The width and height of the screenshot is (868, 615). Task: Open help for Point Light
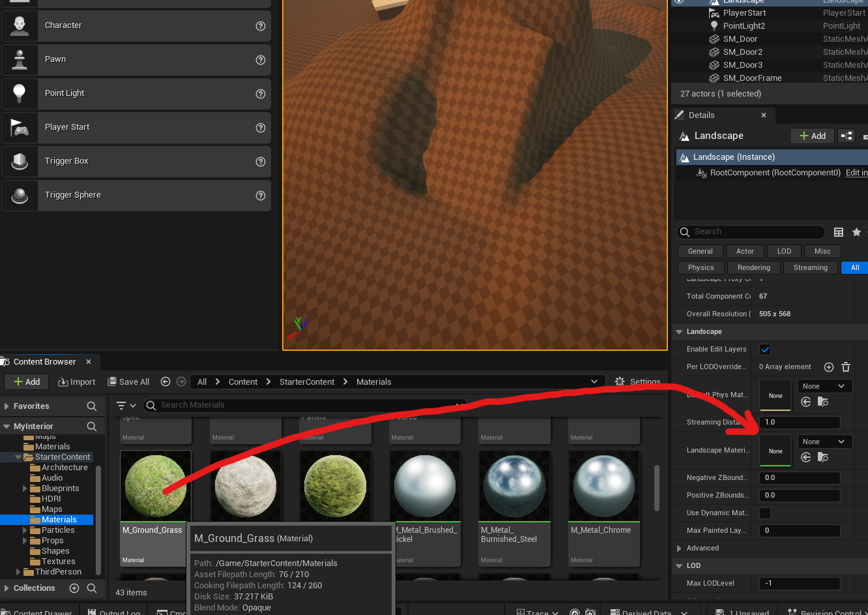tap(261, 94)
